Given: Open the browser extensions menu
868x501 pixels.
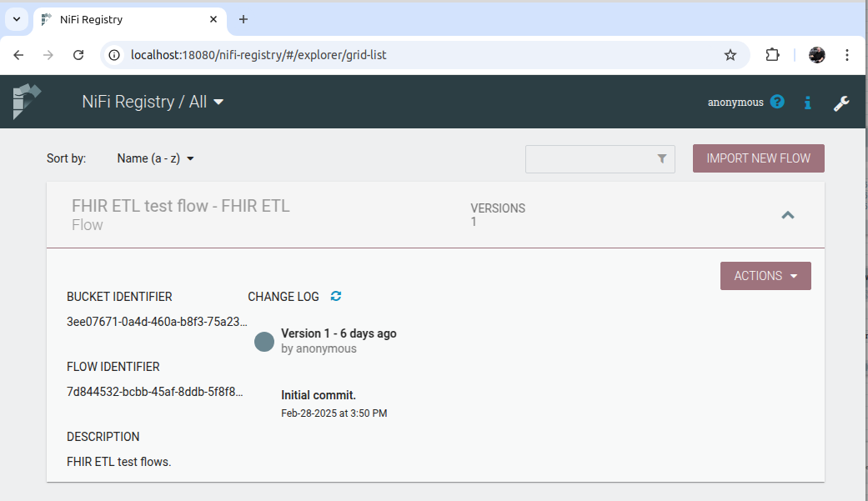Looking at the screenshot, I should coord(772,55).
